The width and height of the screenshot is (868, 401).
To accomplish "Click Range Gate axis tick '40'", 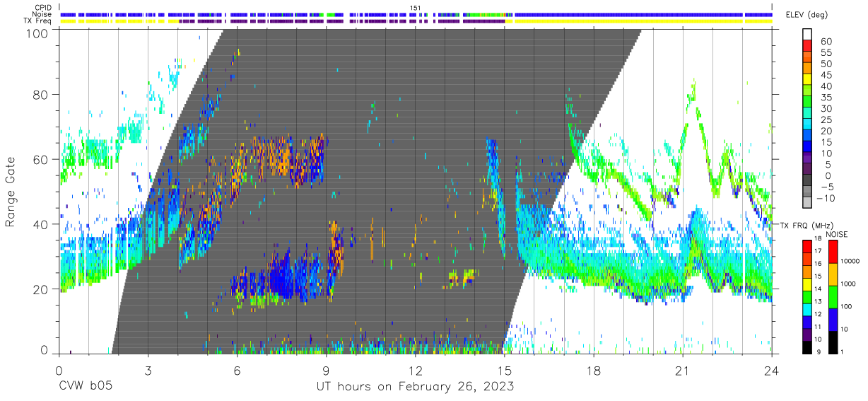I will click(40, 224).
